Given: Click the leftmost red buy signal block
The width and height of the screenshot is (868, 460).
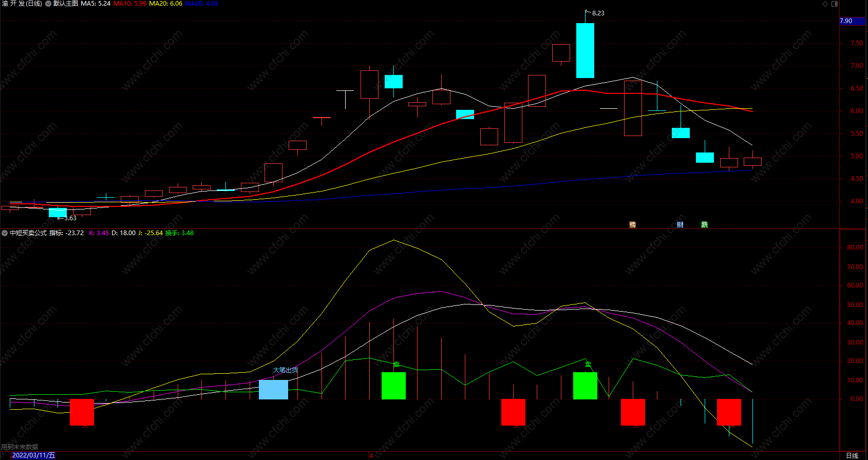Looking at the screenshot, I should tap(82, 412).
